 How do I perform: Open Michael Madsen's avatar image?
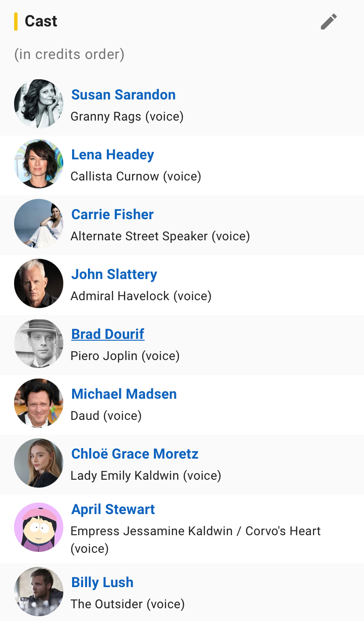[39, 403]
